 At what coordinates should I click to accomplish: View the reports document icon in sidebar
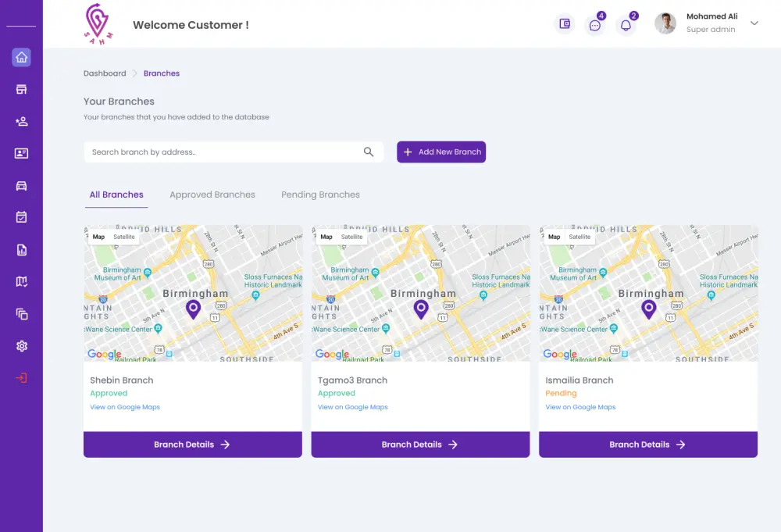[21, 249]
